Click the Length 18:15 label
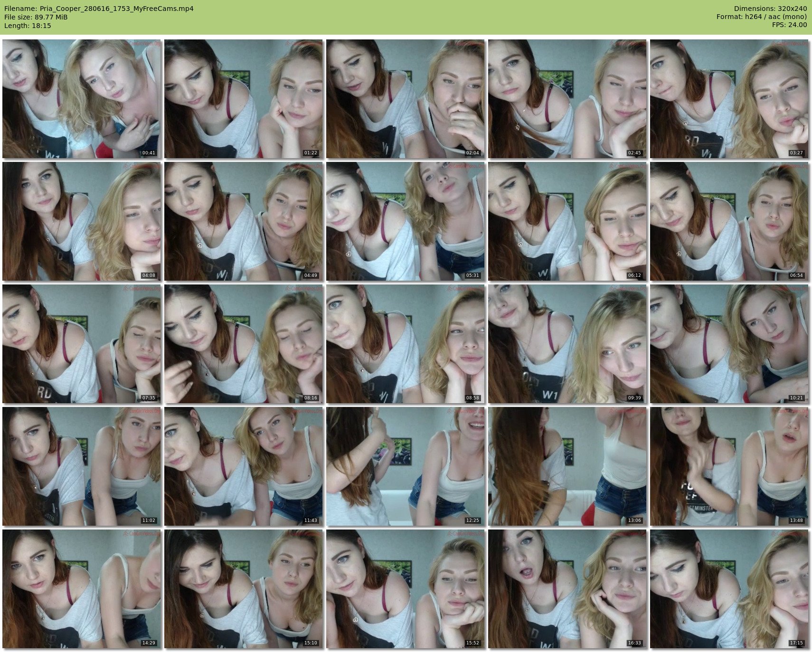 tap(28, 26)
